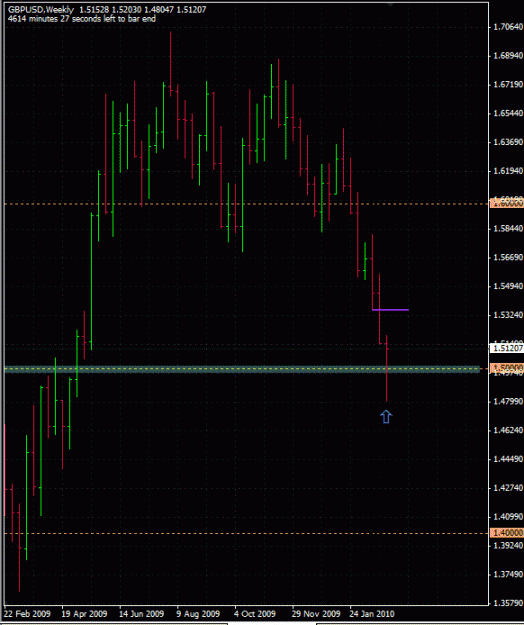Click the orange 1.60000 price label

pyautogui.click(x=507, y=204)
